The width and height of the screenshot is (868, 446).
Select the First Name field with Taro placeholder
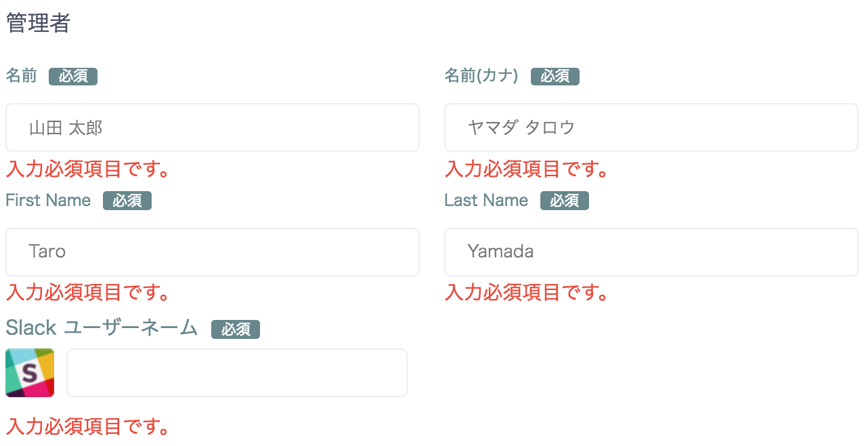click(213, 252)
